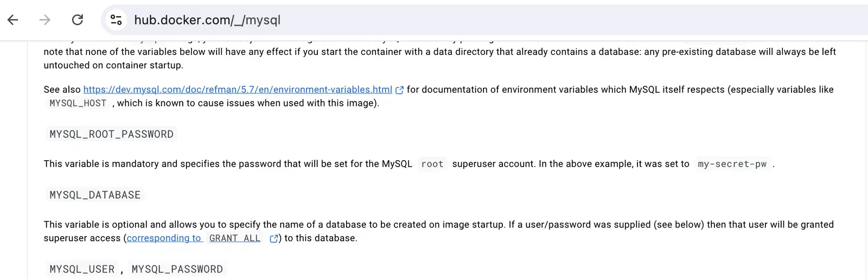Follow the "corresponding to" link
The height and width of the screenshot is (279, 868).
point(164,238)
